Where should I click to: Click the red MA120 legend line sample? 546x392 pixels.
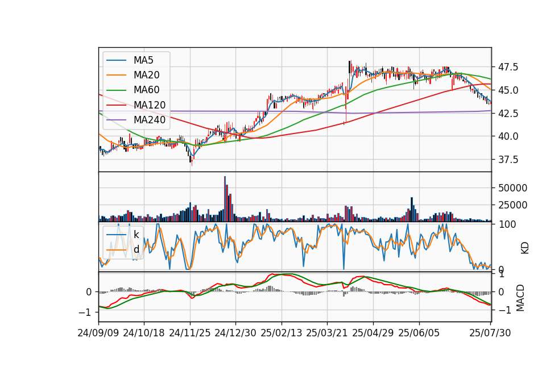tap(116, 105)
